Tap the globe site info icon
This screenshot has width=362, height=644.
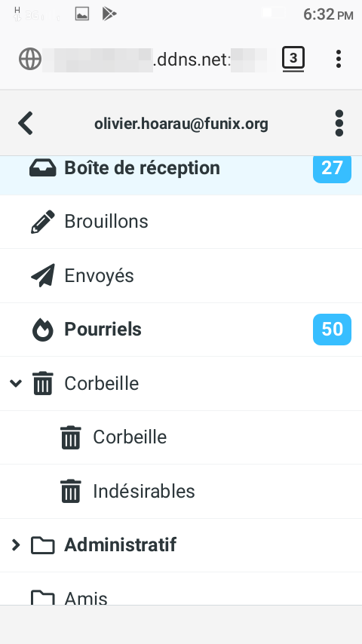[x=30, y=59]
